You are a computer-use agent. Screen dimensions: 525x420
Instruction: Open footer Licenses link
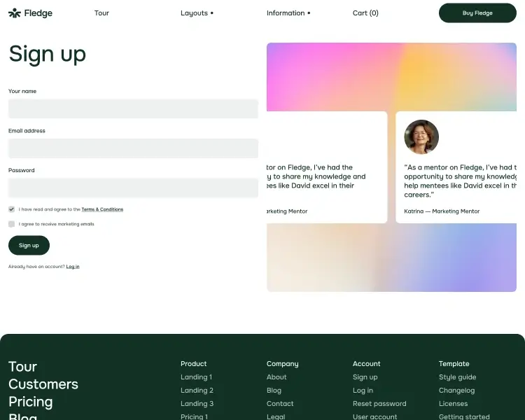tap(453, 404)
